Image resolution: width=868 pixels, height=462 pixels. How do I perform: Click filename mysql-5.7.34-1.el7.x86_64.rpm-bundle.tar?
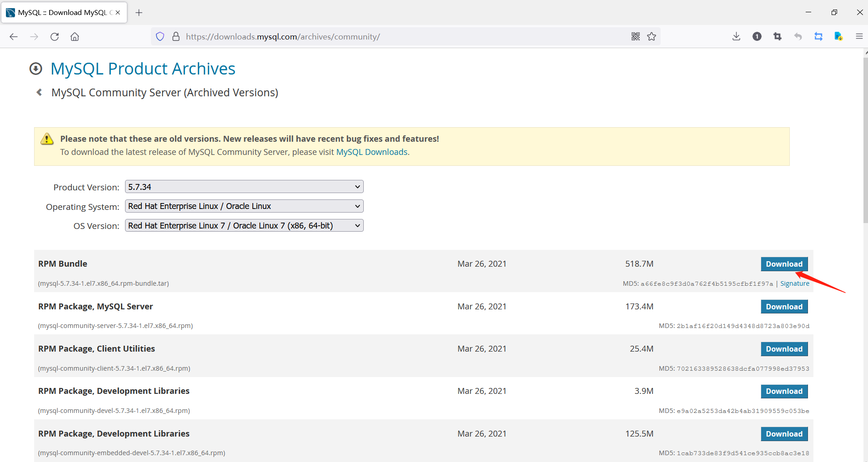[x=104, y=283]
